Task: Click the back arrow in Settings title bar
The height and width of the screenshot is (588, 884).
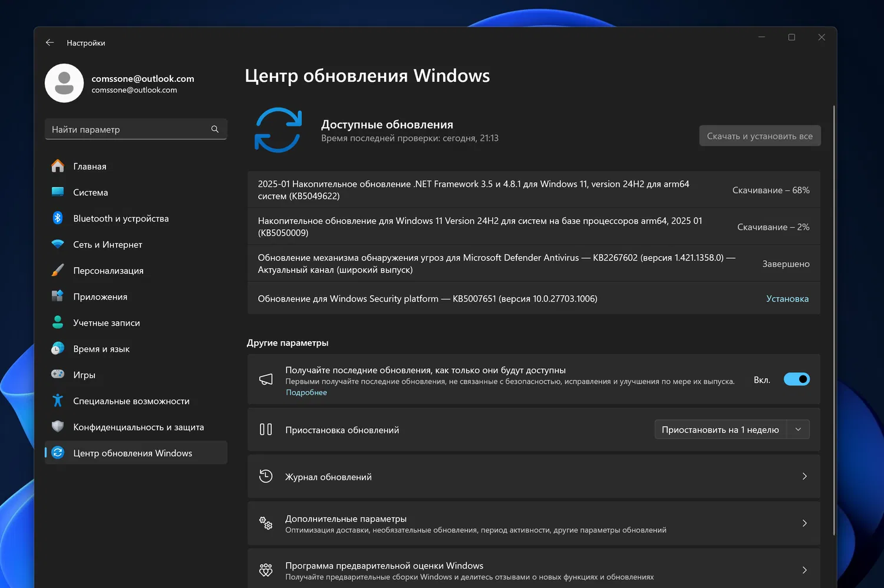Action: 50,42
